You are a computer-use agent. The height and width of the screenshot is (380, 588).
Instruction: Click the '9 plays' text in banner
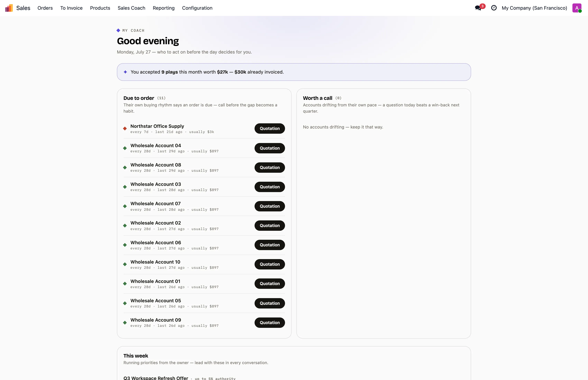point(169,72)
